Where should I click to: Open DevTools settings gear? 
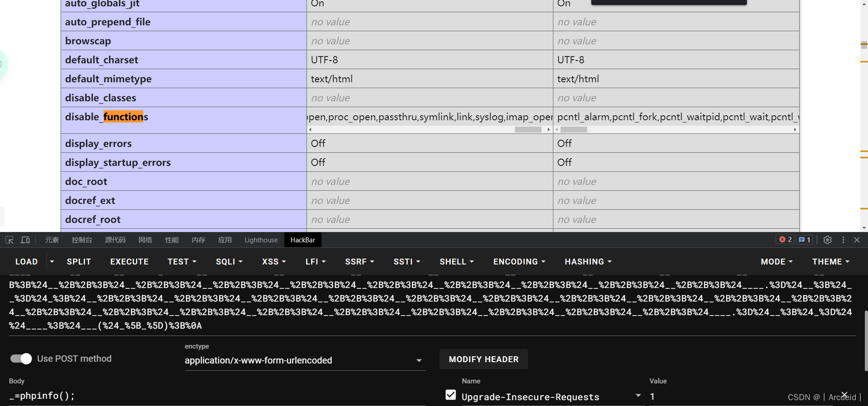coord(827,240)
